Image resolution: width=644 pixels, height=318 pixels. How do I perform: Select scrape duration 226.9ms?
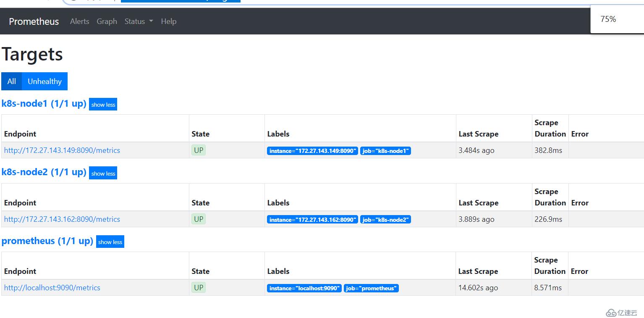tap(548, 219)
